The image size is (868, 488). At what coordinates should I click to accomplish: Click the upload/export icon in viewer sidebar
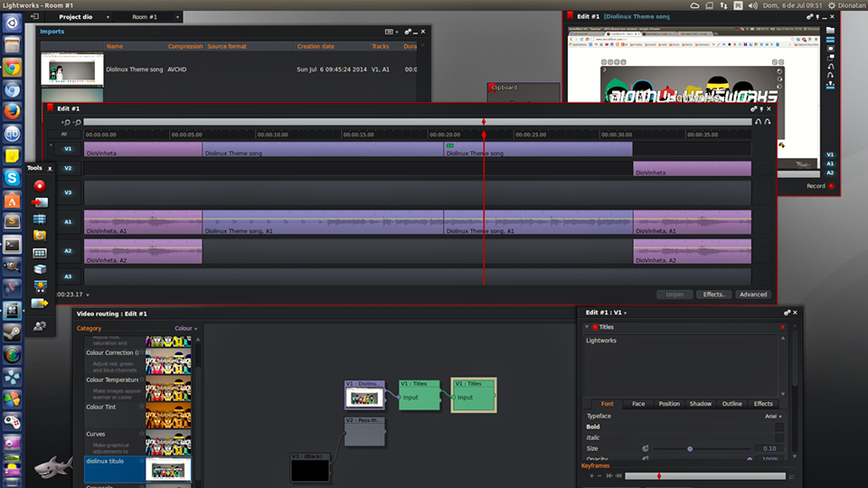coord(830,85)
